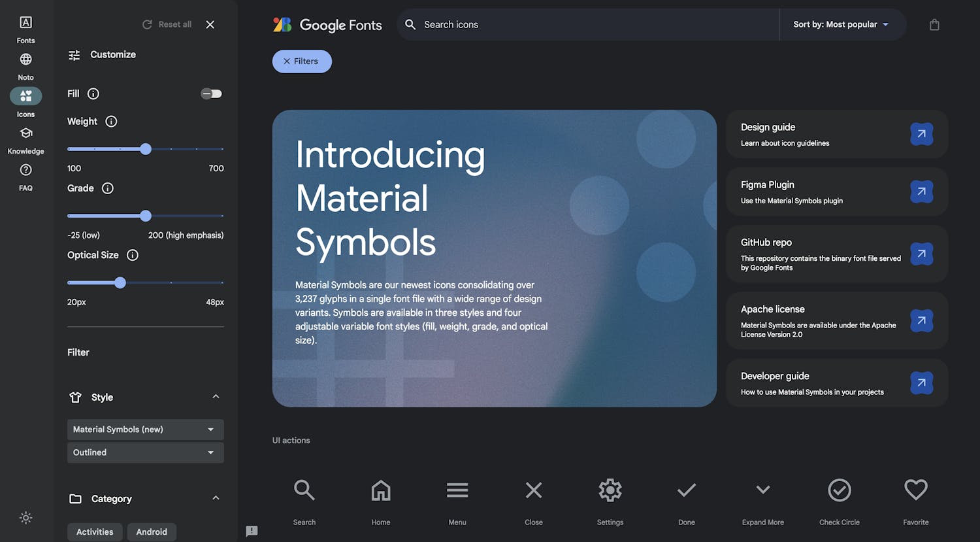This screenshot has height=542, width=980.
Task: Click the Filters button
Action: click(x=302, y=61)
